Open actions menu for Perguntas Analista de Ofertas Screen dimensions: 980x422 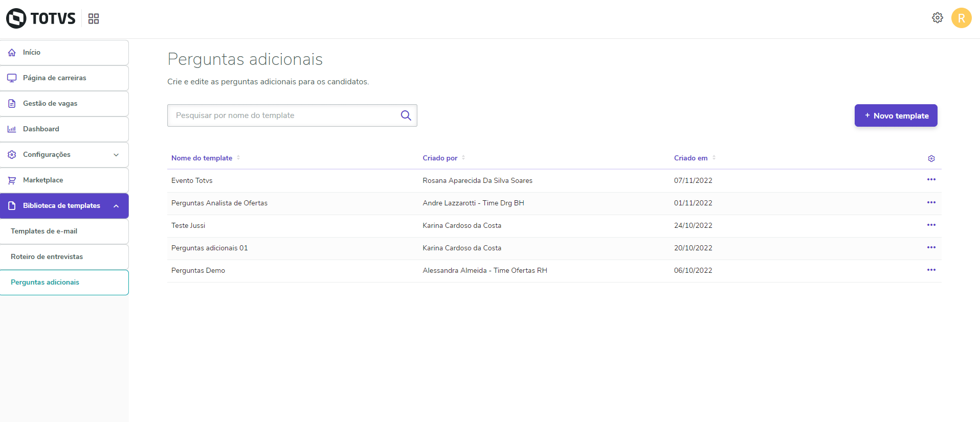tap(931, 203)
